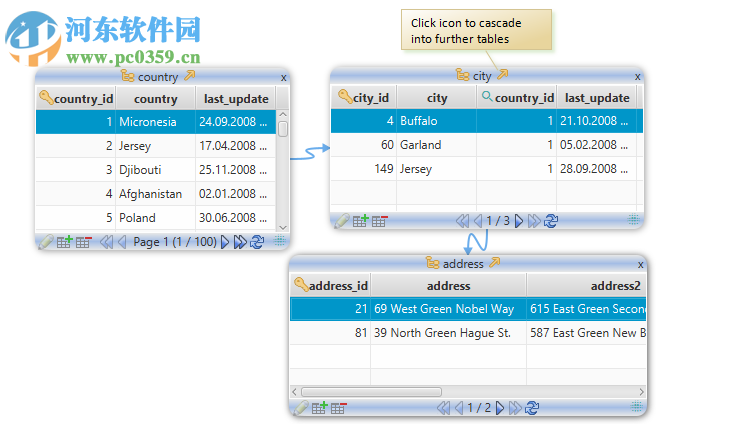Sort by address_id column header

(x=331, y=285)
